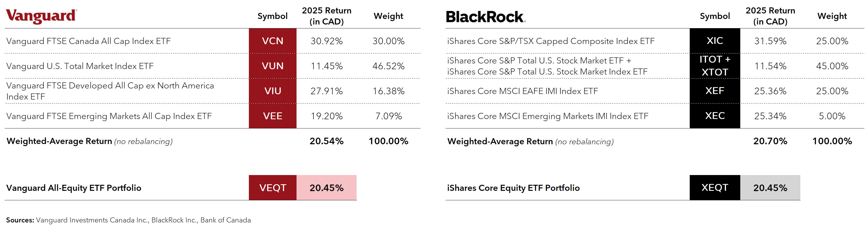Click the red VEQT symbol box

tap(272, 188)
